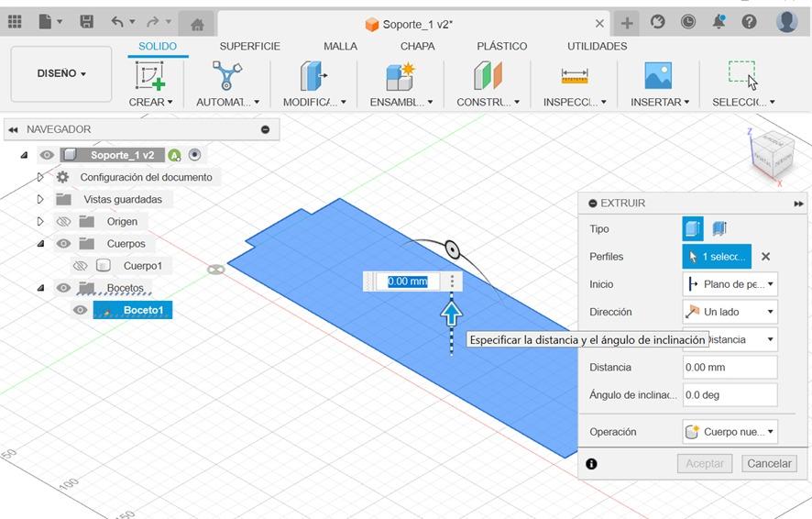Click the Save disk icon
Image resolution: width=812 pixels, height=519 pixels.
(86, 22)
